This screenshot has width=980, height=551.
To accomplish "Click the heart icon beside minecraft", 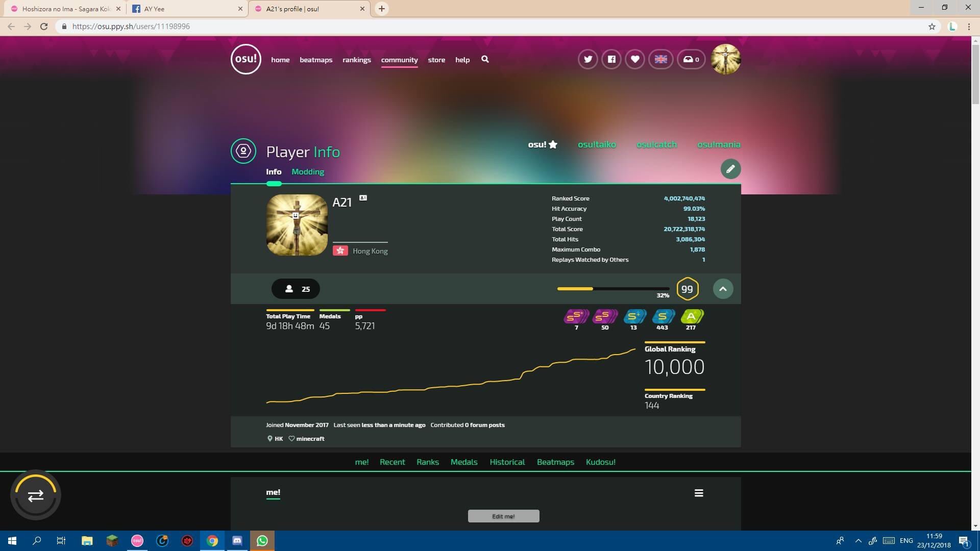I will (x=291, y=439).
